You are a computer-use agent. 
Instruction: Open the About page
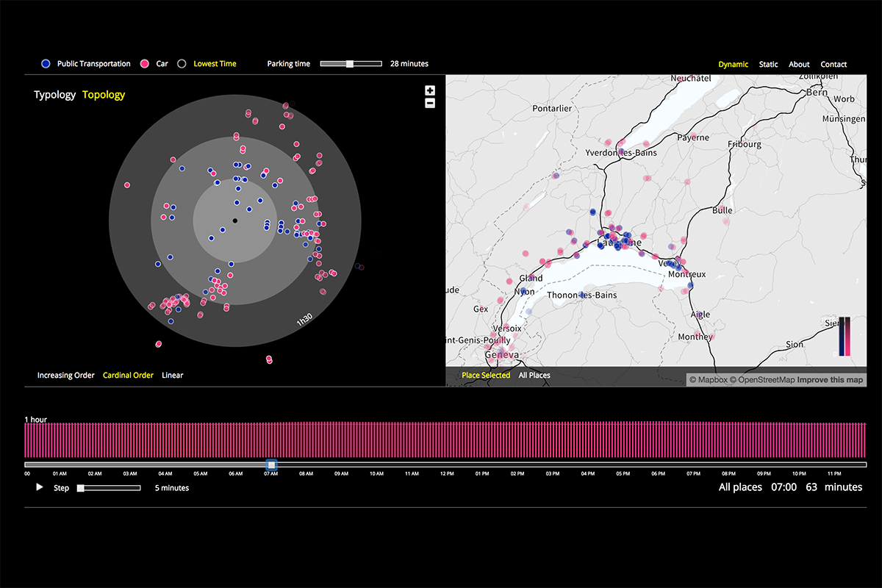(799, 65)
